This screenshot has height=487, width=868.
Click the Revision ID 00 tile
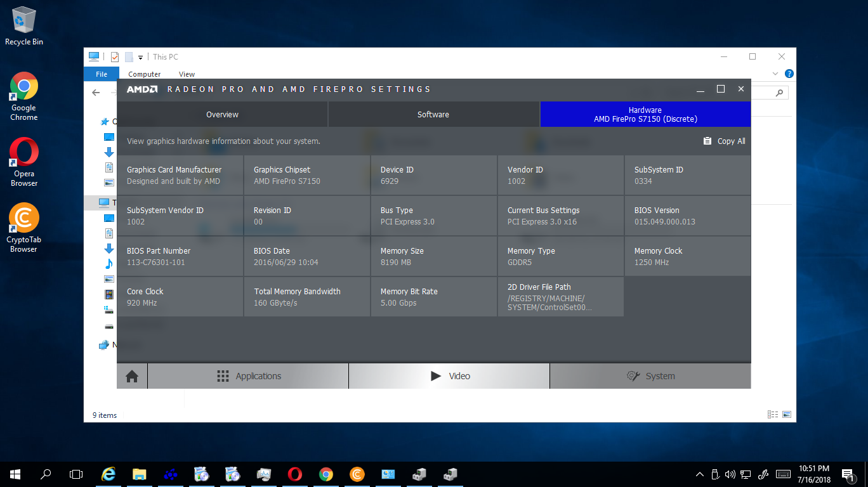click(x=307, y=216)
